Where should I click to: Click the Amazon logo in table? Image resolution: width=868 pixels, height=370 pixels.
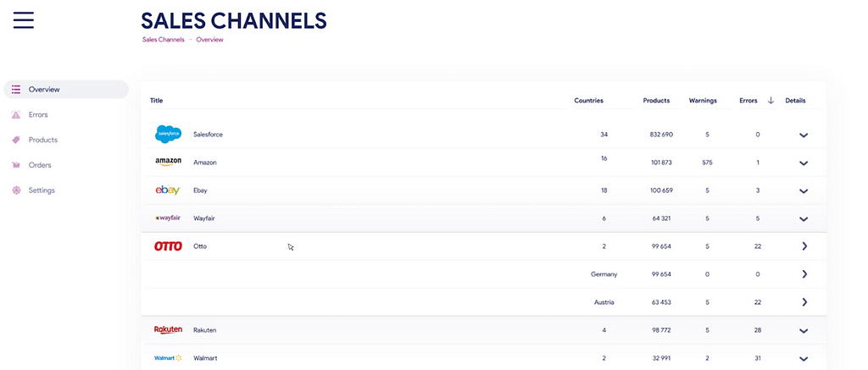pyautogui.click(x=168, y=162)
